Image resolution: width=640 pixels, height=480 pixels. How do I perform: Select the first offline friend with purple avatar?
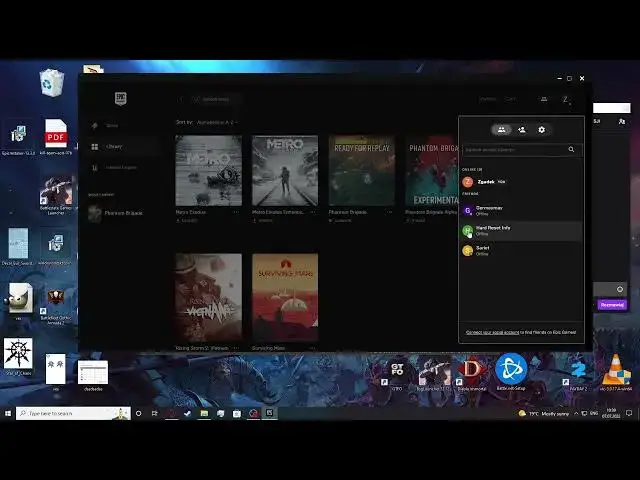(521, 211)
